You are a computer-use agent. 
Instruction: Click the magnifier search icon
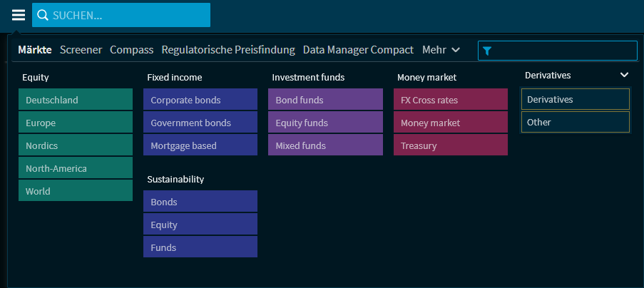point(43,15)
